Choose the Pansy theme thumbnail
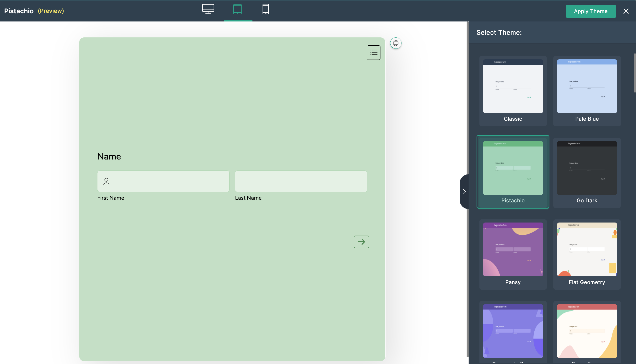The width and height of the screenshot is (636, 364). click(x=513, y=250)
